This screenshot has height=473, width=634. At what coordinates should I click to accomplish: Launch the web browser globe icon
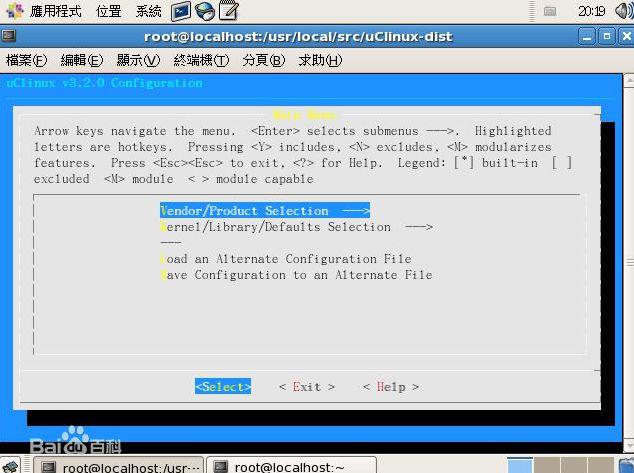205,11
